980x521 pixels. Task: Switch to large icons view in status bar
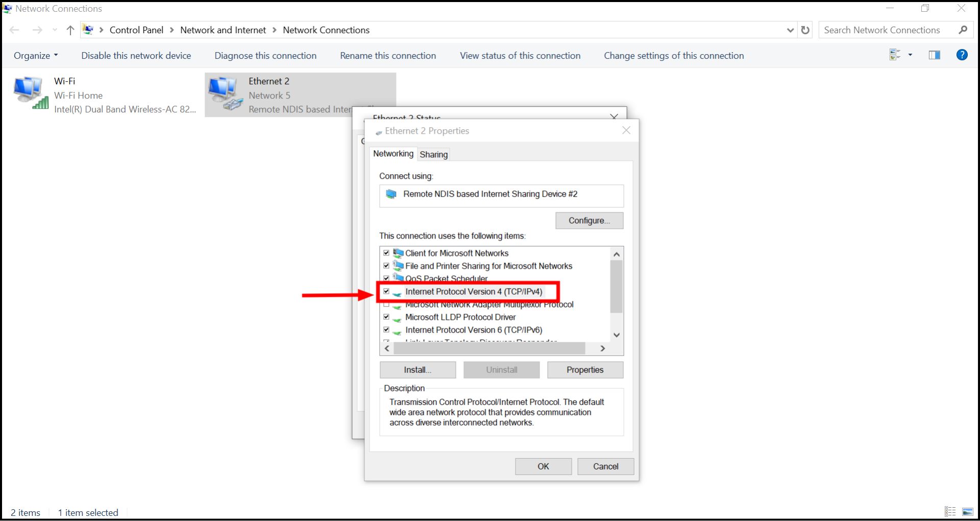coord(968,512)
